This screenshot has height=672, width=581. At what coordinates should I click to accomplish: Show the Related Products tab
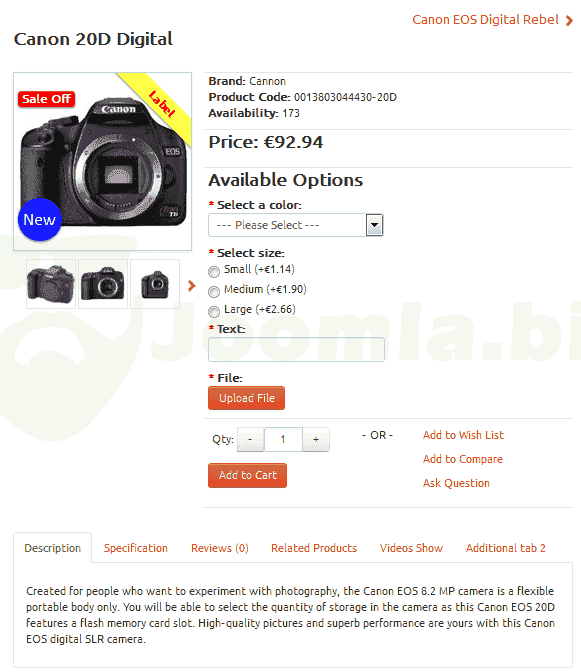click(314, 548)
